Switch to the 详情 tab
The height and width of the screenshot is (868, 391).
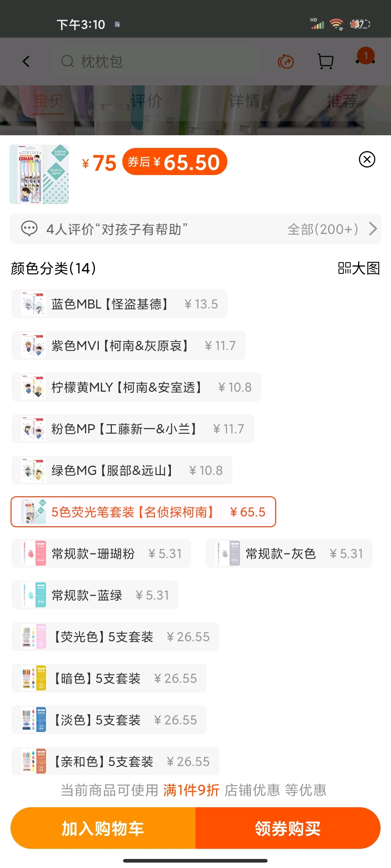(244, 101)
